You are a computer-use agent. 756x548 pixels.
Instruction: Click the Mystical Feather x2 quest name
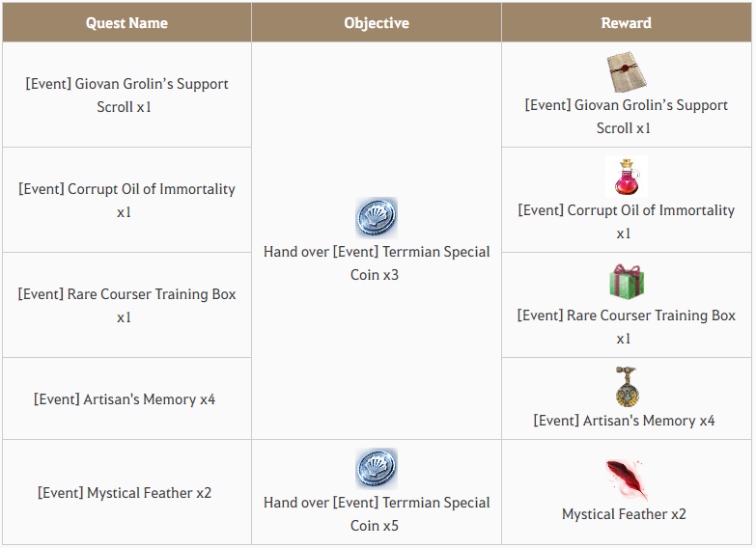(125, 493)
